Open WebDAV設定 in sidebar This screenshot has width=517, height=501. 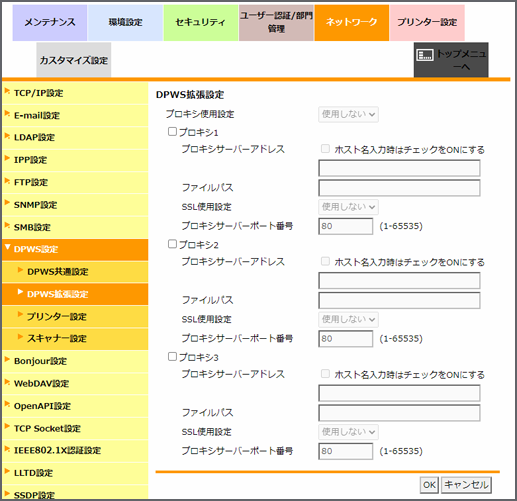75,384
